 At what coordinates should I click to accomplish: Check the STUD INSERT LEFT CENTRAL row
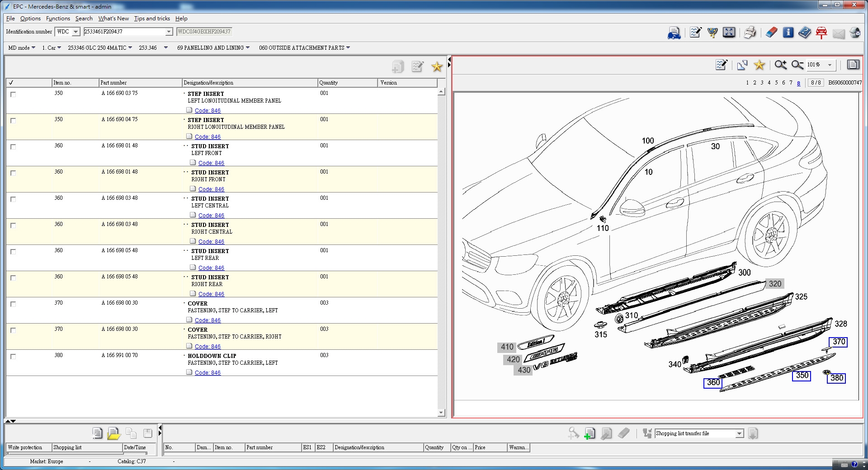pyautogui.click(x=13, y=199)
